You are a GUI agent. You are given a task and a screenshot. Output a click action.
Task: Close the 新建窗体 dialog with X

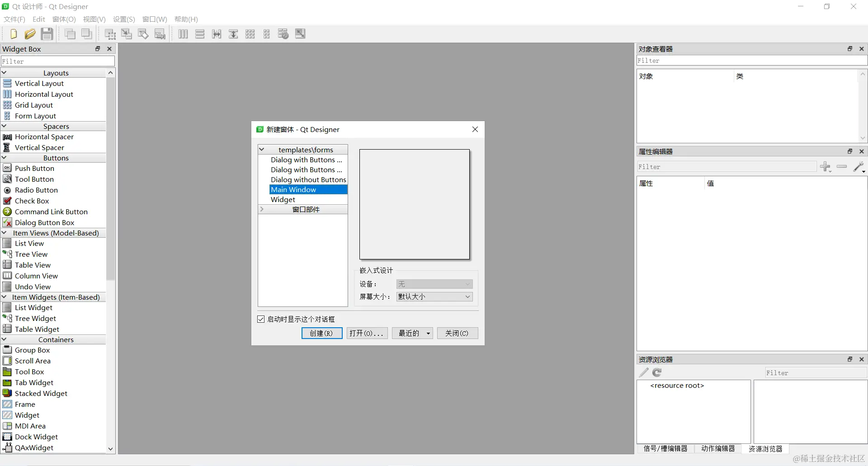click(475, 129)
